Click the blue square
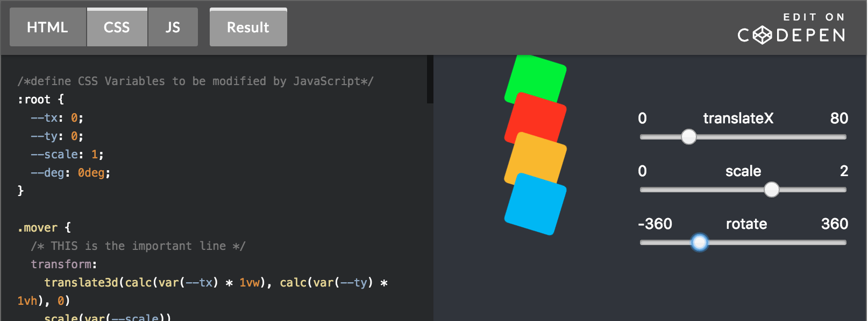 [536, 204]
